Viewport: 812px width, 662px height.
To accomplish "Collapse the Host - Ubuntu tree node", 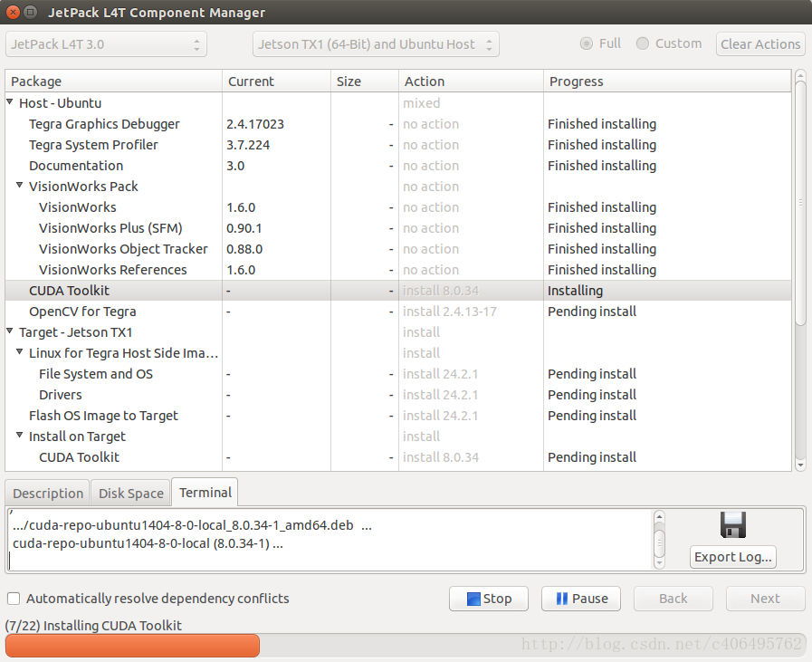I will click(x=10, y=102).
